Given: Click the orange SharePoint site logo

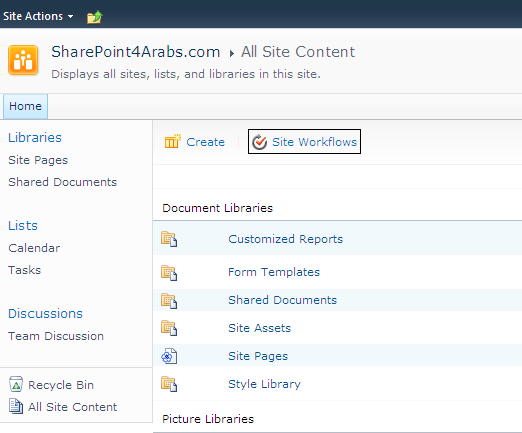Looking at the screenshot, I should click(23, 60).
